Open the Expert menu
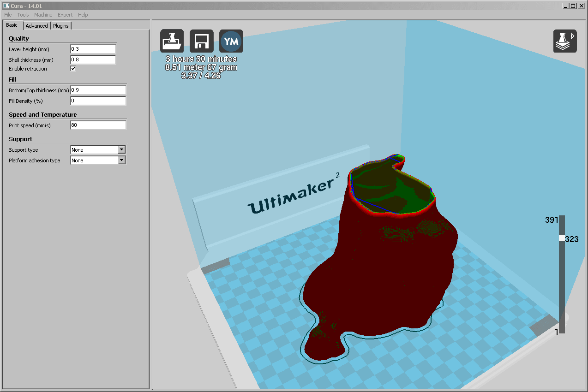This screenshot has height=392, width=588. click(x=65, y=15)
